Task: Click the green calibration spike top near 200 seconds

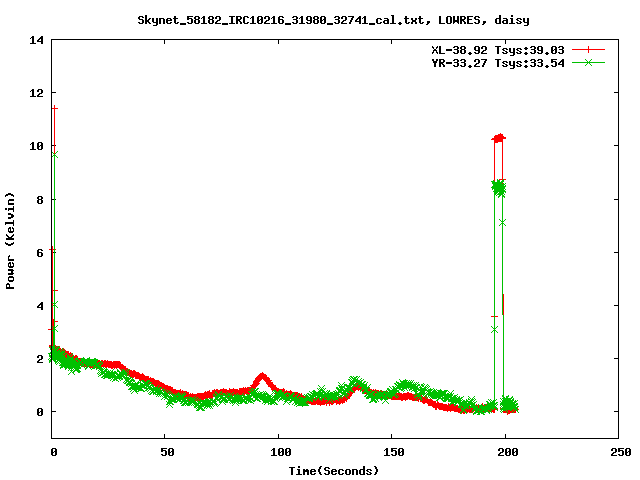Action: click(499, 188)
